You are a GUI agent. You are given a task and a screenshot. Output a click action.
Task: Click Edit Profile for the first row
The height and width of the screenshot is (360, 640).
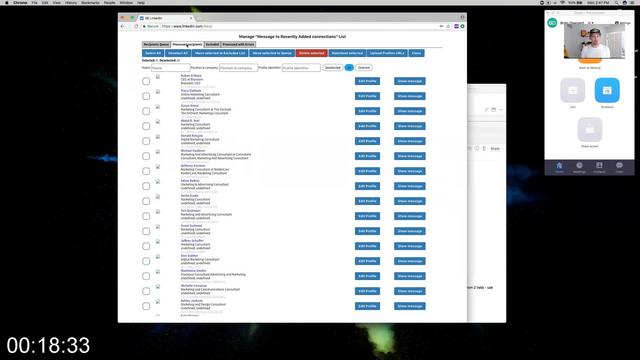pyautogui.click(x=367, y=81)
